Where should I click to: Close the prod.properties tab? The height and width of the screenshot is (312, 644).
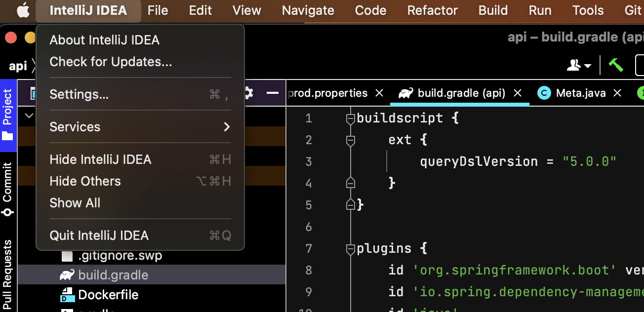379,93
